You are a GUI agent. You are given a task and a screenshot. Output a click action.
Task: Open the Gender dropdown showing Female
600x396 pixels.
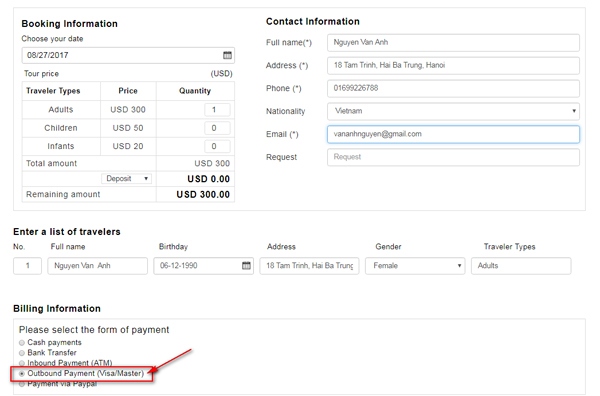pos(415,266)
